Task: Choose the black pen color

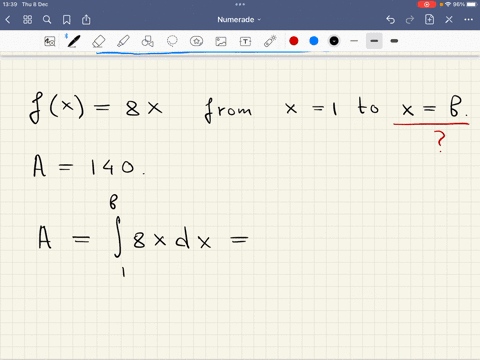Action: [334, 41]
